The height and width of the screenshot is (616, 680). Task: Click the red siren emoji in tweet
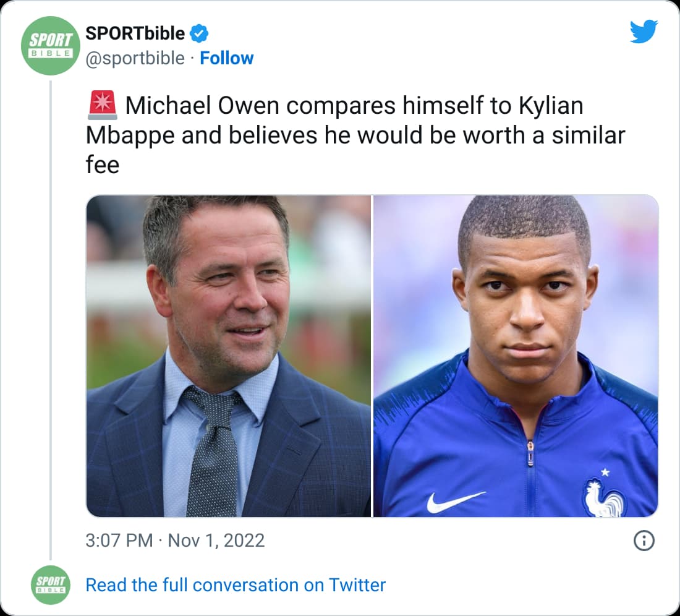tap(103, 105)
